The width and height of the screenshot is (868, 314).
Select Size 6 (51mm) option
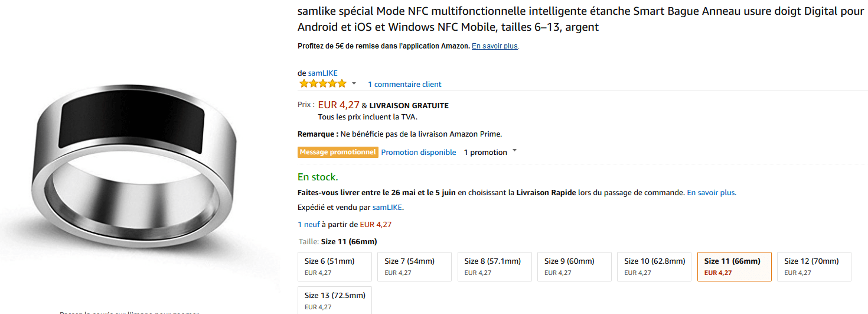click(x=334, y=267)
